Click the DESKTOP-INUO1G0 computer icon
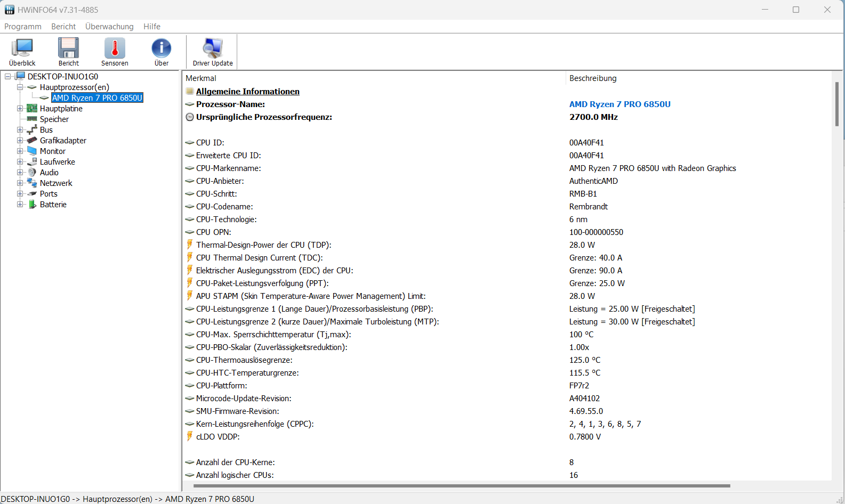 [x=21, y=76]
